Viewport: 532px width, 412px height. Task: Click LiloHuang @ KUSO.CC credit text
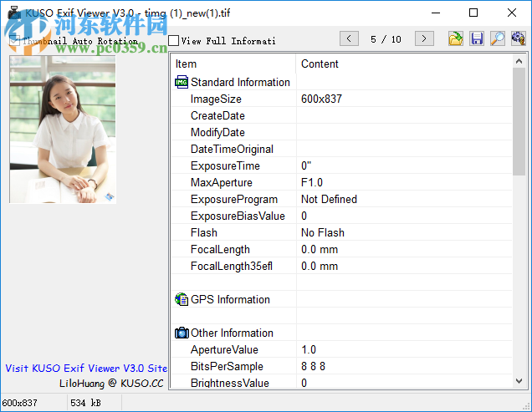click(111, 384)
